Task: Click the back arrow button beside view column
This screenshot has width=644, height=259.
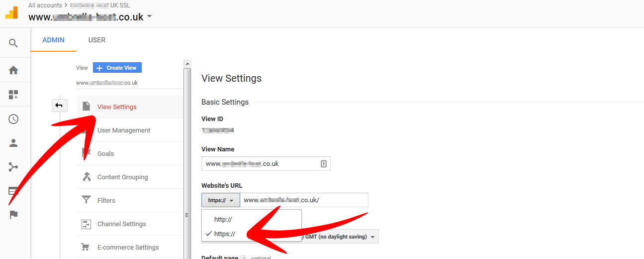Action: coord(60,105)
